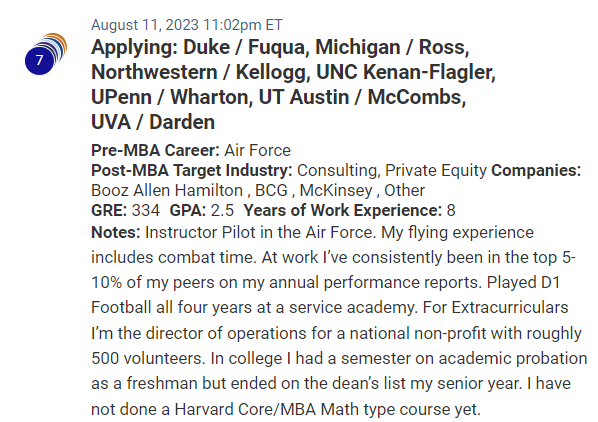The image size is (598, 422).
Task: Click the GPA value 2.5
Action: pos(222,210)
